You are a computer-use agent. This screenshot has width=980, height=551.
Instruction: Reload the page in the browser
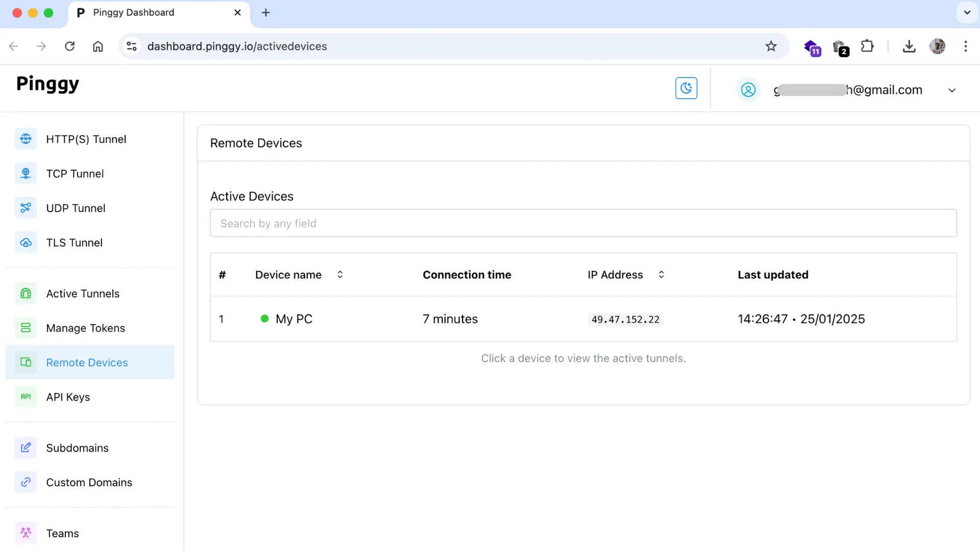click(x=70, y=46)
